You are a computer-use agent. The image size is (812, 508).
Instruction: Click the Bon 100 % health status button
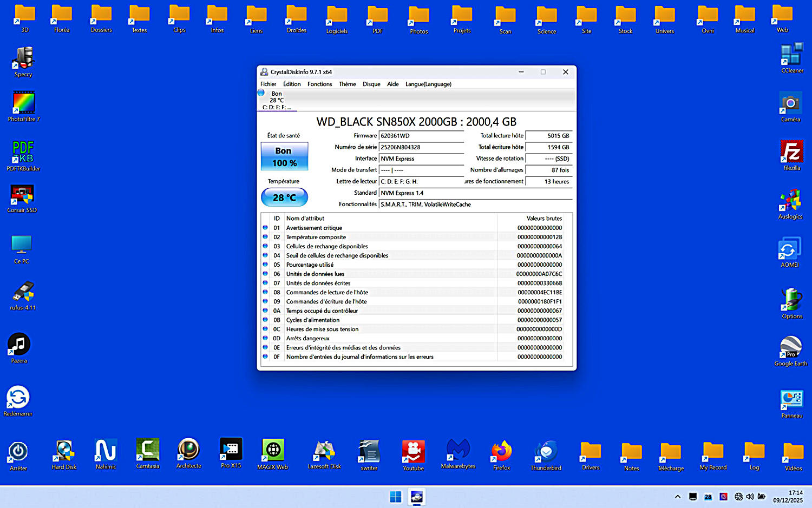coord(284,156)
